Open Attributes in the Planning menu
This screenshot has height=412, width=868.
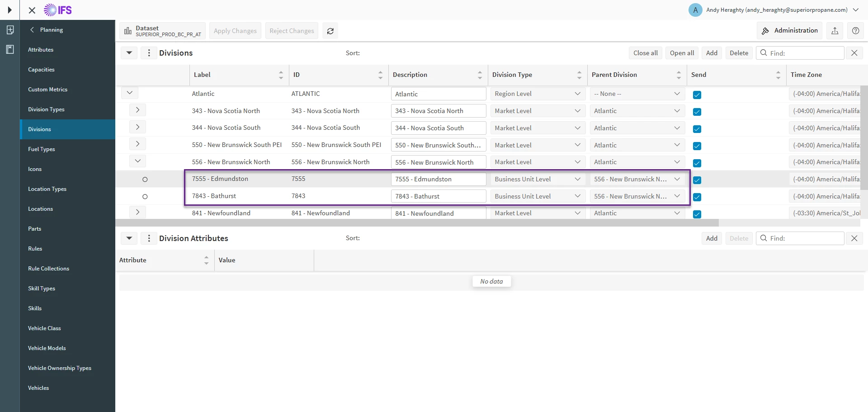(41, 50)
